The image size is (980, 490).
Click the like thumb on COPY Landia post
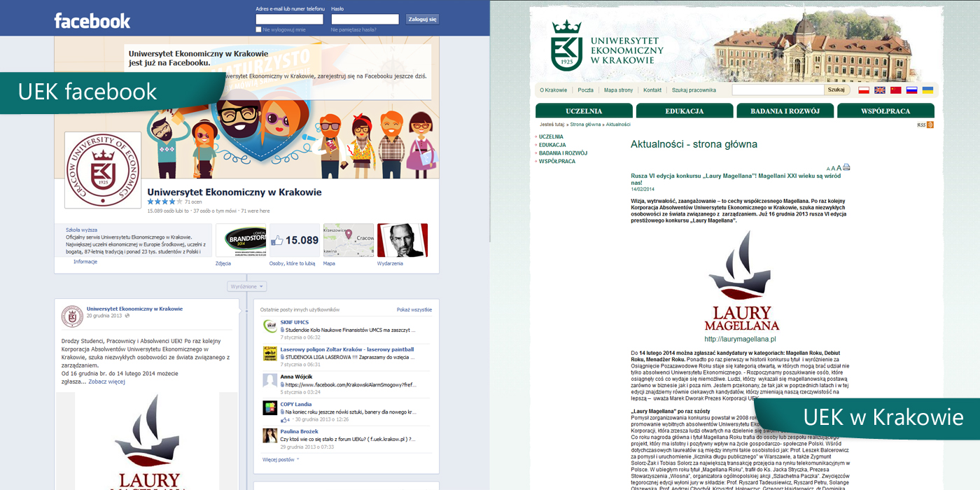(284, 419)
